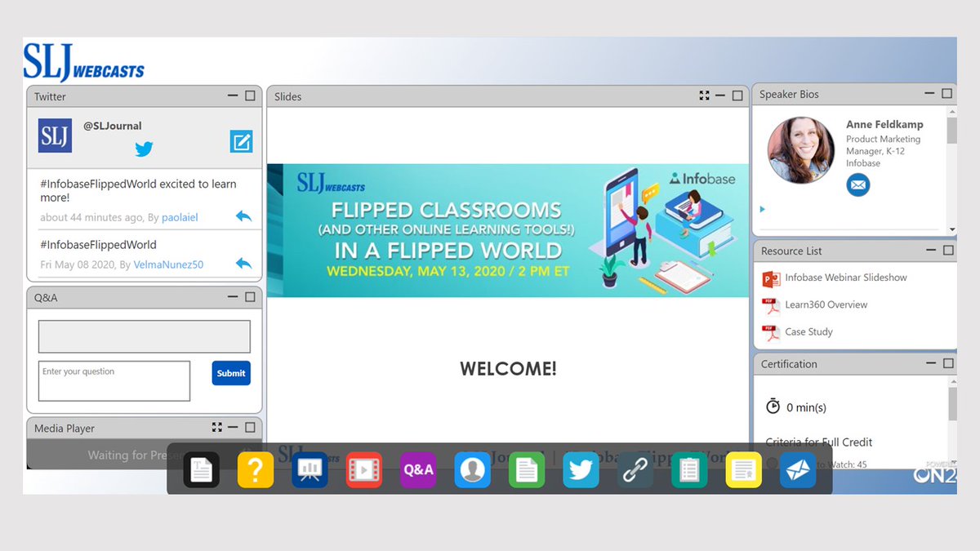Click the SLJ Webcasts logo at top

tap(83, 63)
